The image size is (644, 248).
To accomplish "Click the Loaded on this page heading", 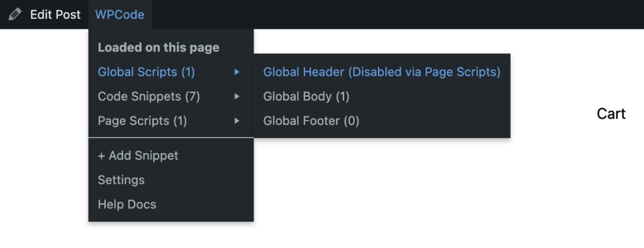I will pos(158,48).
